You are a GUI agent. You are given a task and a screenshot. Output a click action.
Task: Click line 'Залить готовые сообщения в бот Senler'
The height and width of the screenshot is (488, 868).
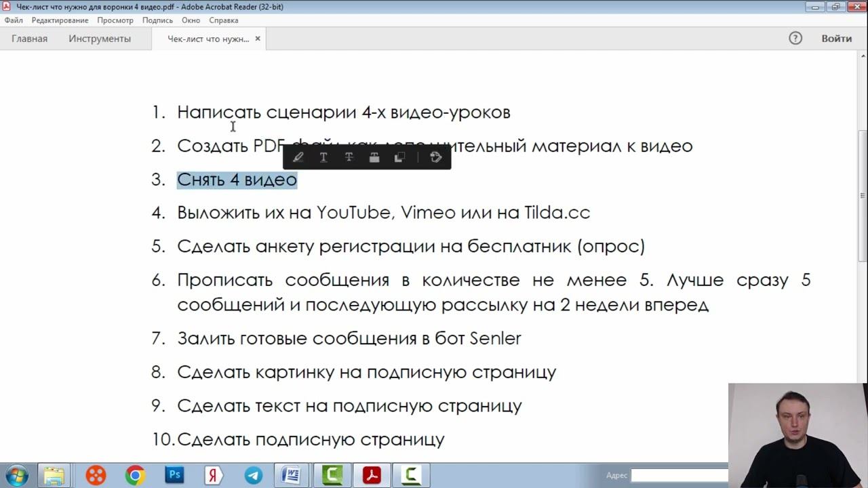point(349,338)
